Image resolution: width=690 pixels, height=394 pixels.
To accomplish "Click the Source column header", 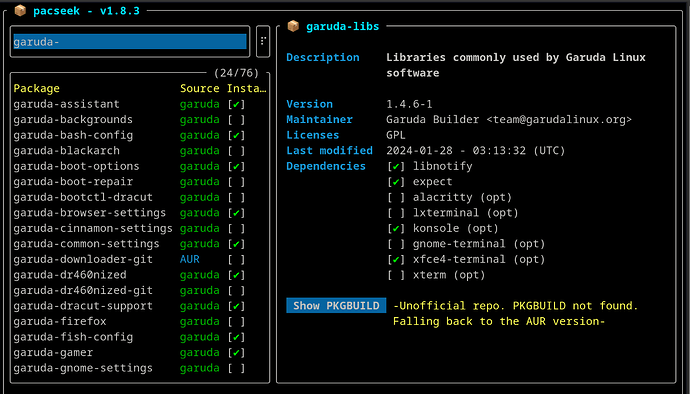I will coord(199,88).
